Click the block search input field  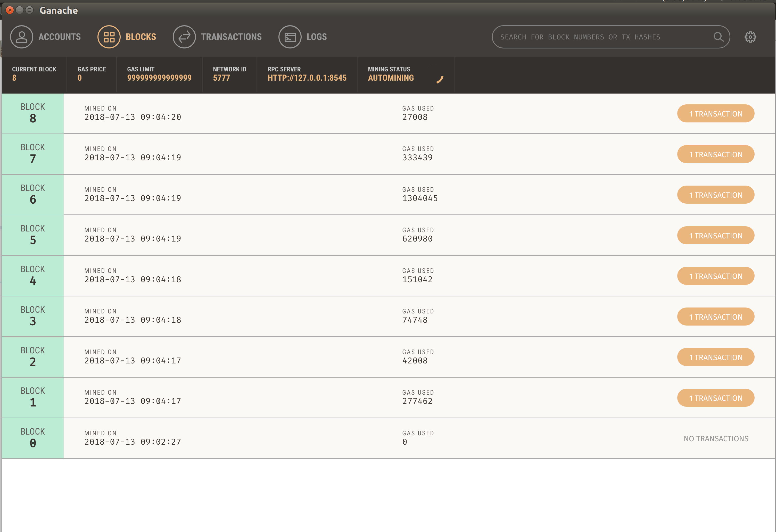(601, 37)
